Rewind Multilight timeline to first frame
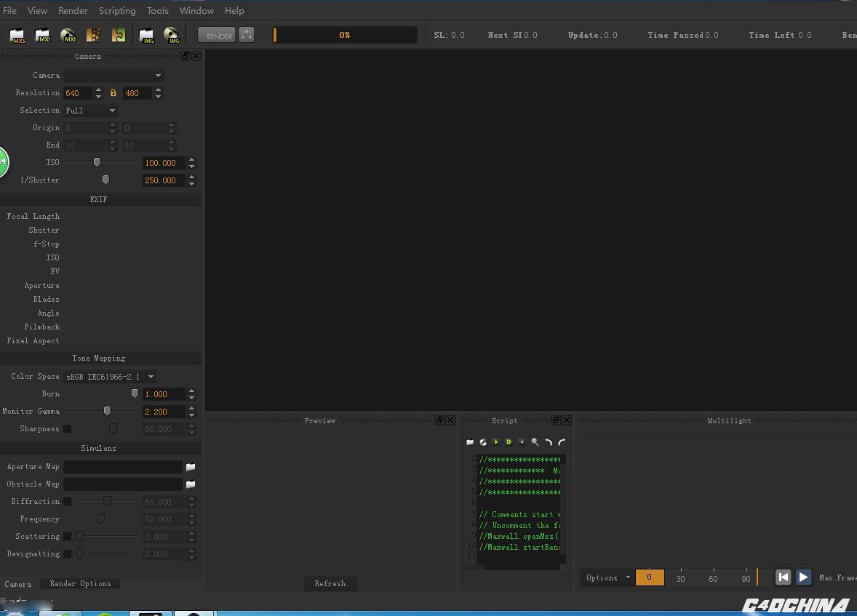Viewport: 857px width, 616px height. click(784, 577)
